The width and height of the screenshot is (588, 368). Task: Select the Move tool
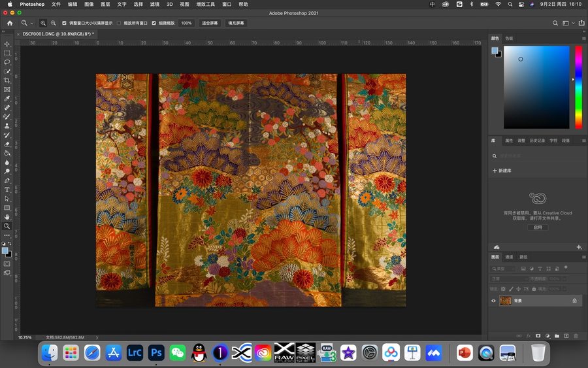[x=7, y=44]
